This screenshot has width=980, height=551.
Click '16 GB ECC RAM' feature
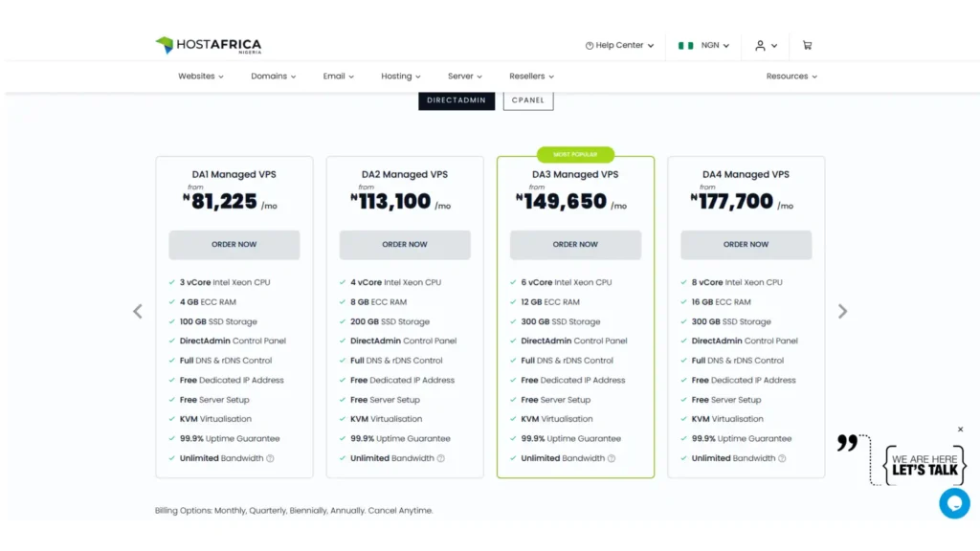(x=721, y=301)
